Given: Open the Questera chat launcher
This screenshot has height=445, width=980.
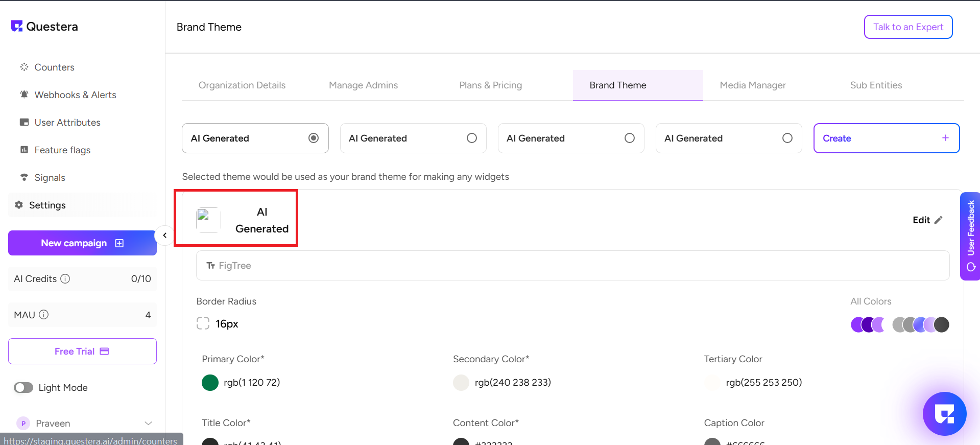Looking at the screenshot, I should pyautogui.click(x=944, y=414).
